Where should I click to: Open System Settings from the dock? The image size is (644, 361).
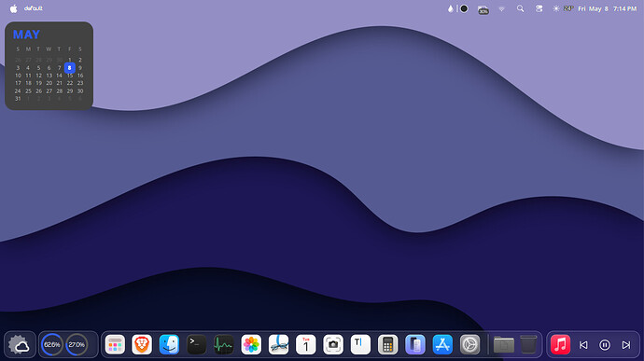tap(469, 344)
